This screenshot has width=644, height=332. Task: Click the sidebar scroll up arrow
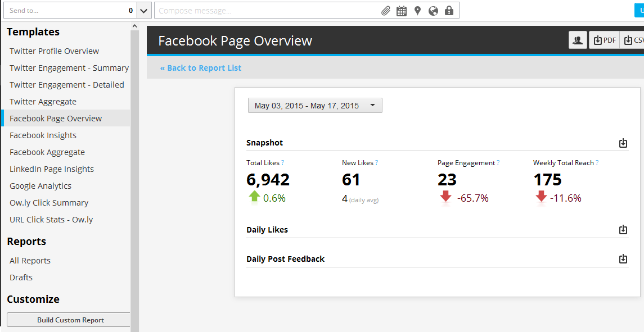click(x=134, y=26)
